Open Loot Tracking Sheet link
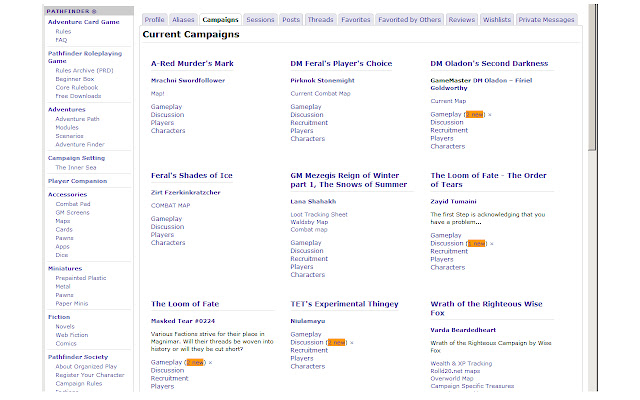Viewport: 640px width, 400px height. click(x=319, y=214)
